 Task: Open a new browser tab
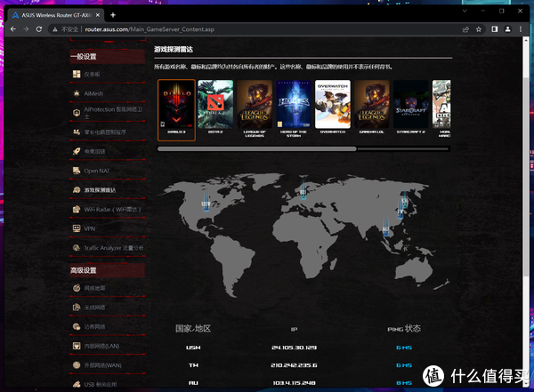pyautogui.click(x=113, y=15)
